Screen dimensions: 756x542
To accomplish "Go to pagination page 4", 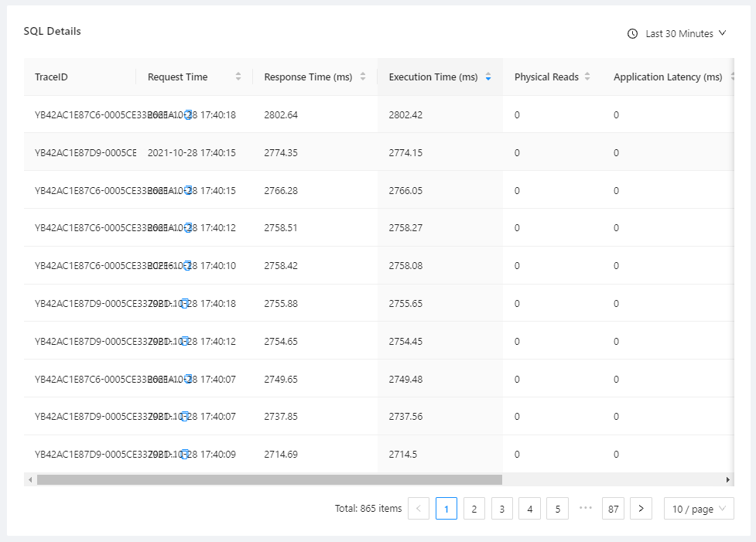I will click(529, 509).
